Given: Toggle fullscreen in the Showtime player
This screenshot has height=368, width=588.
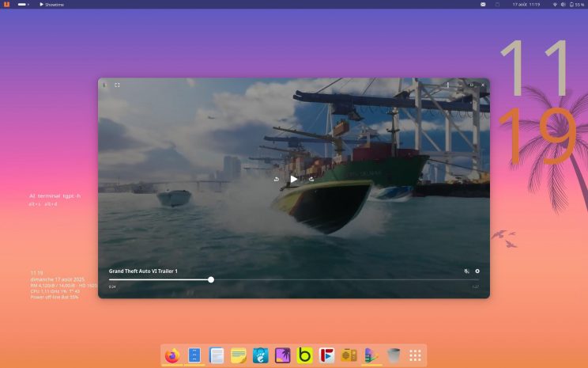Looking at the screenshot, I should pyautogui.click(x=117, y=85).
